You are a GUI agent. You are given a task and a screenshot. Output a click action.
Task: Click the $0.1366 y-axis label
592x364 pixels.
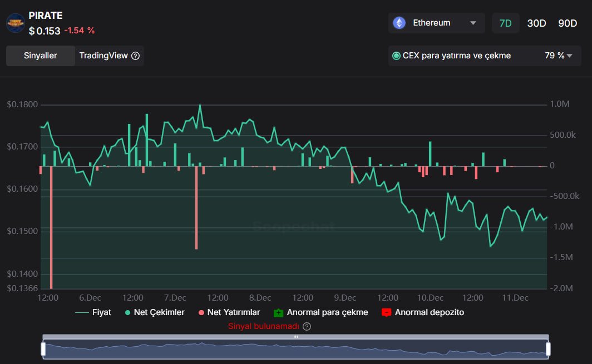pos(22,288)
